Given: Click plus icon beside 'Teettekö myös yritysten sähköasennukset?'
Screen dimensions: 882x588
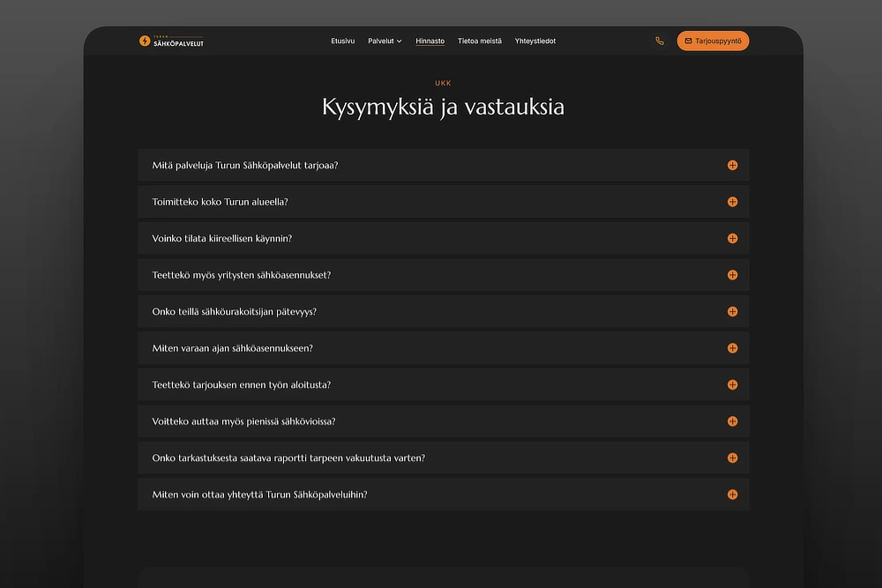Looking at the screenshot, I should tap(732, 275).
